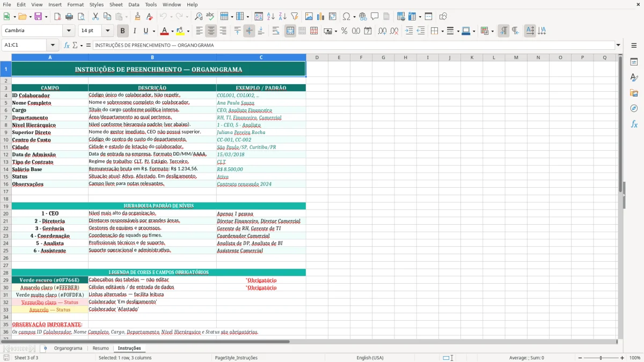Screen dimensions: 644x362
Task: Cut selection with scissors icon
Action: pyautogui.click(x=95, y=17)
